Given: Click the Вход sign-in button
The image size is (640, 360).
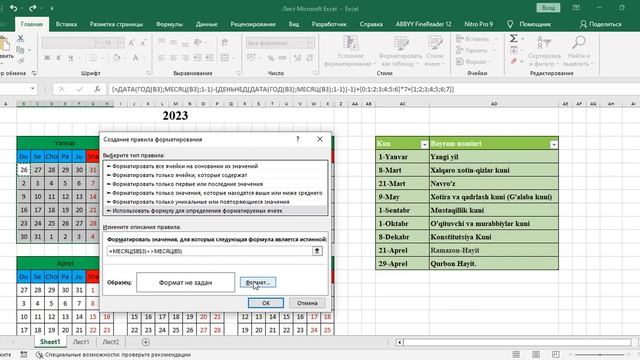Looking at the screenshot, I should (x=548, y=8).
